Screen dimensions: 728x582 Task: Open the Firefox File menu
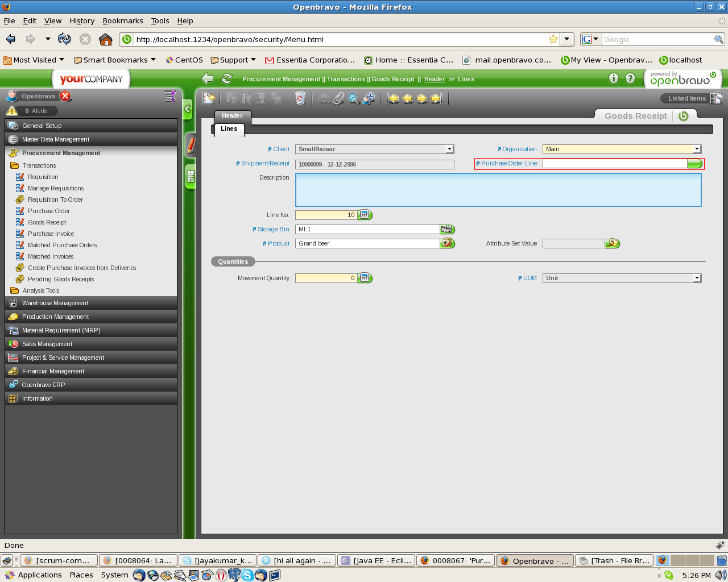[x=9, y=20]
